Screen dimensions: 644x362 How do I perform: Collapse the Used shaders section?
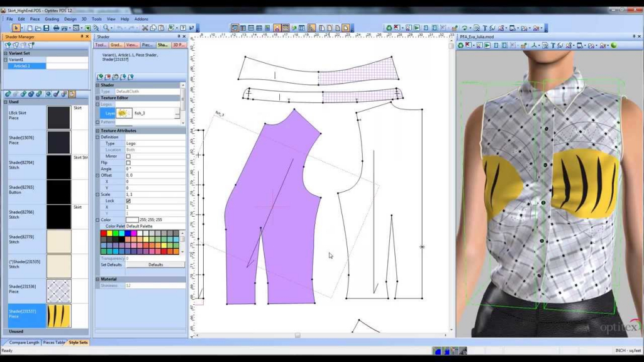point(6,102)
